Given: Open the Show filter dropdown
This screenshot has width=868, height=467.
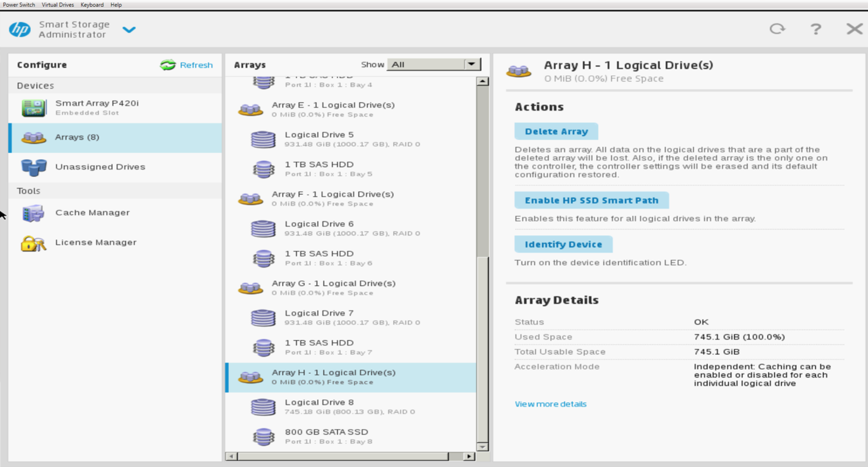Looking at the screenshot, I should point(471,64).
